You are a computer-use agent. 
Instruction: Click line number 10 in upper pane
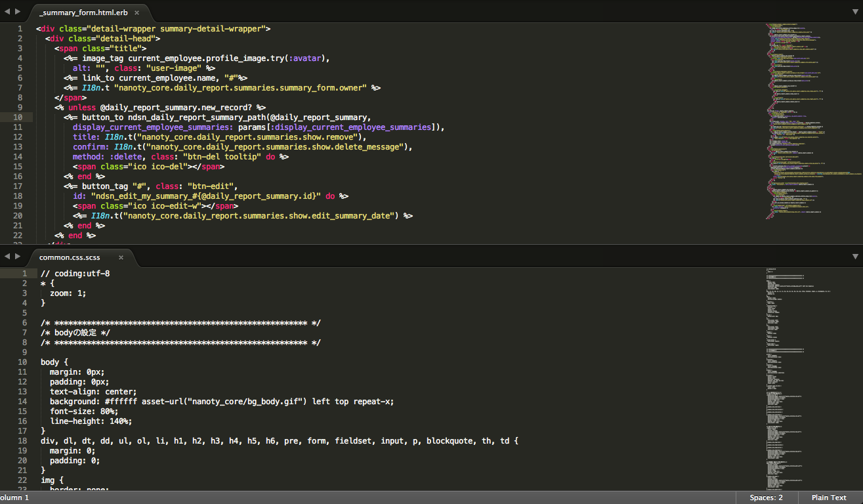coord(18,117)
